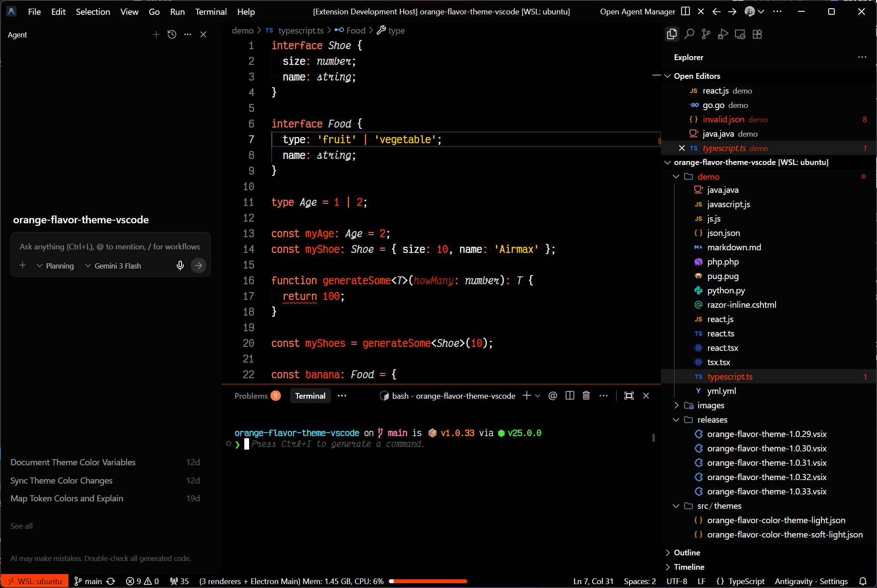
Task: Select Planning mode dropdown
Action: pyautogui.click(x=55, y=265)
